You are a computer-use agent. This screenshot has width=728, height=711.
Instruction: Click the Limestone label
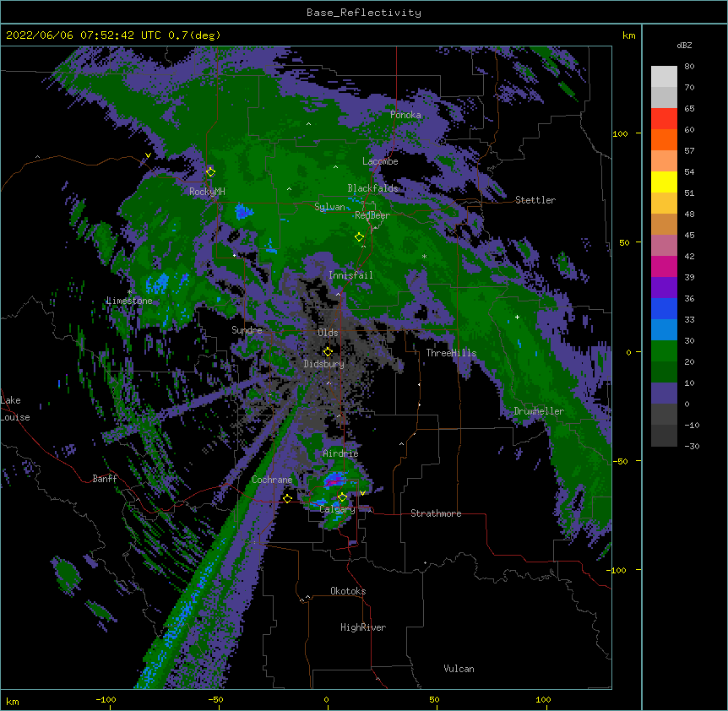129,301
